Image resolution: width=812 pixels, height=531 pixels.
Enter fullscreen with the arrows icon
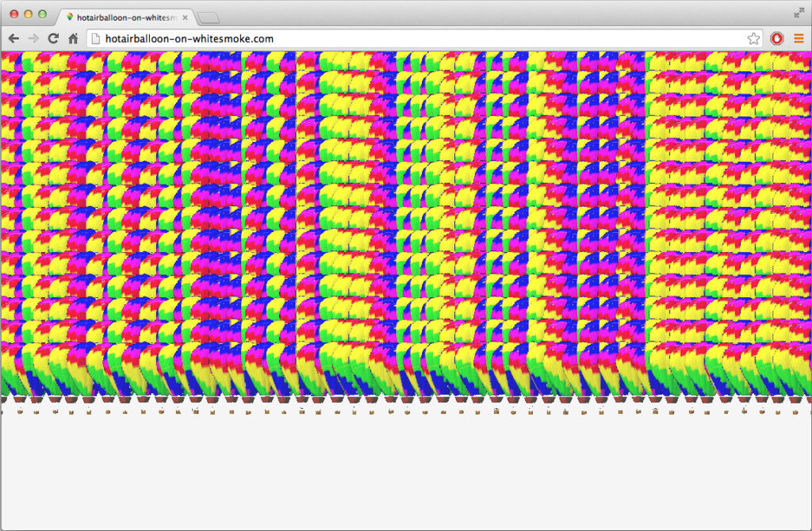(x=799, y=13)
